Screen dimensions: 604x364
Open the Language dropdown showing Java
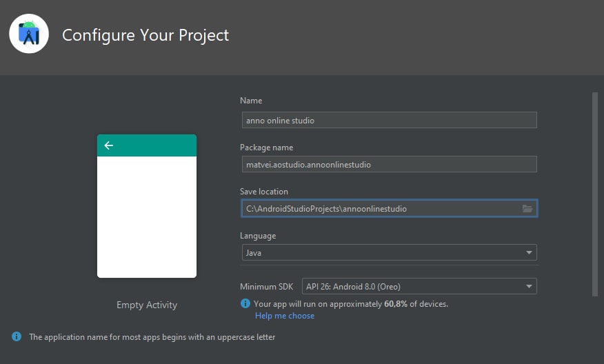point(389,253)
